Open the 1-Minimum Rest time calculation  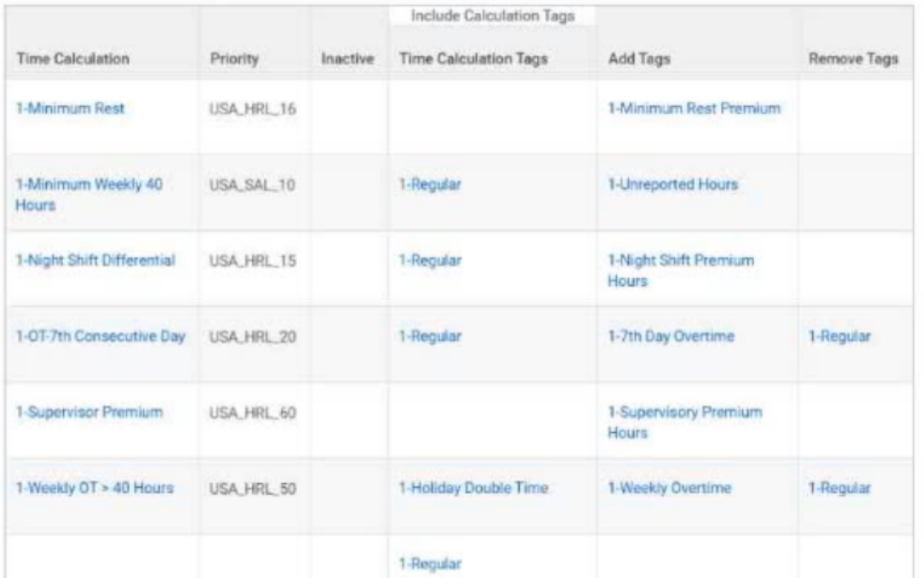pos(70,108)
